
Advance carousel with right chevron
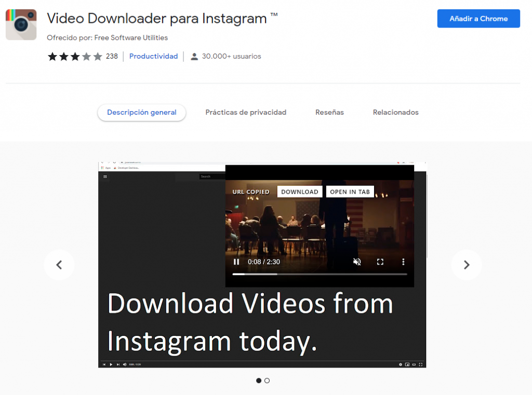[467, 265]
